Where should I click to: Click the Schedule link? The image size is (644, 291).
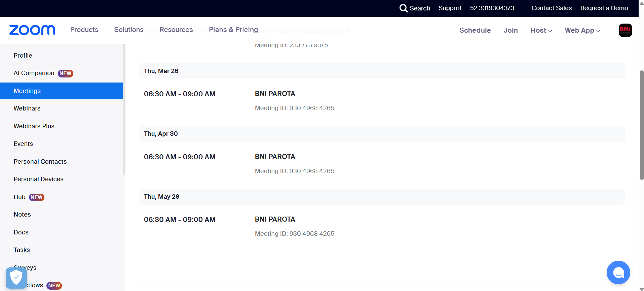point(475,30)
